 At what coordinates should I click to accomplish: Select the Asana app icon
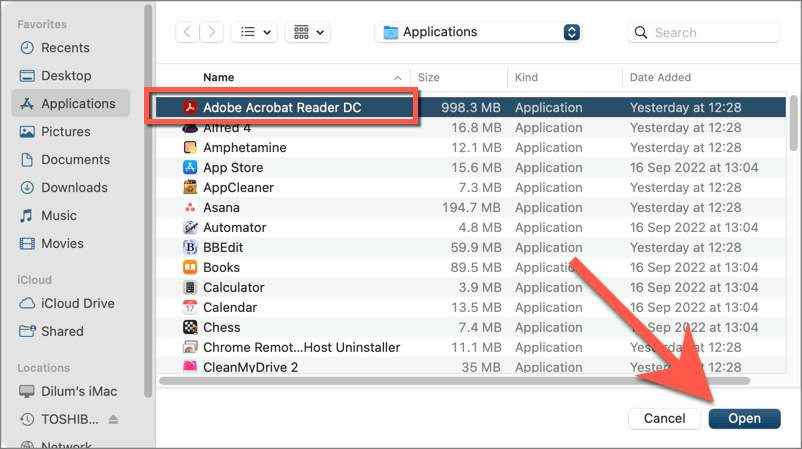click(x=190, y=207)
